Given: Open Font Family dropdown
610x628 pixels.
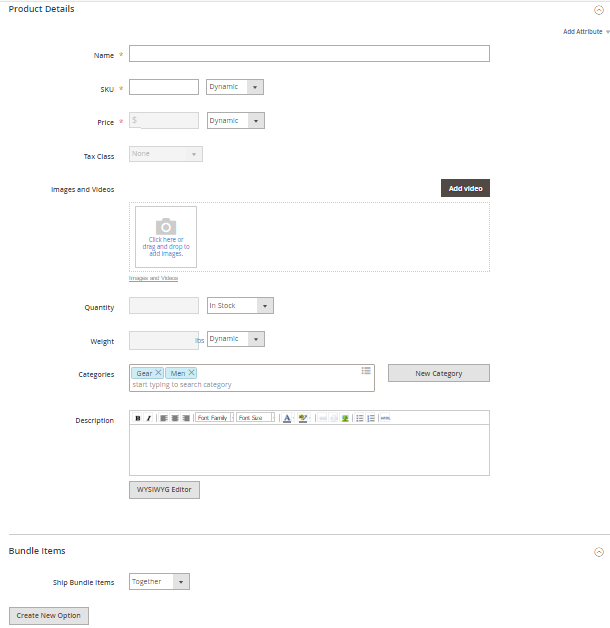Looking at the screenshot, I should click(214, 418).
